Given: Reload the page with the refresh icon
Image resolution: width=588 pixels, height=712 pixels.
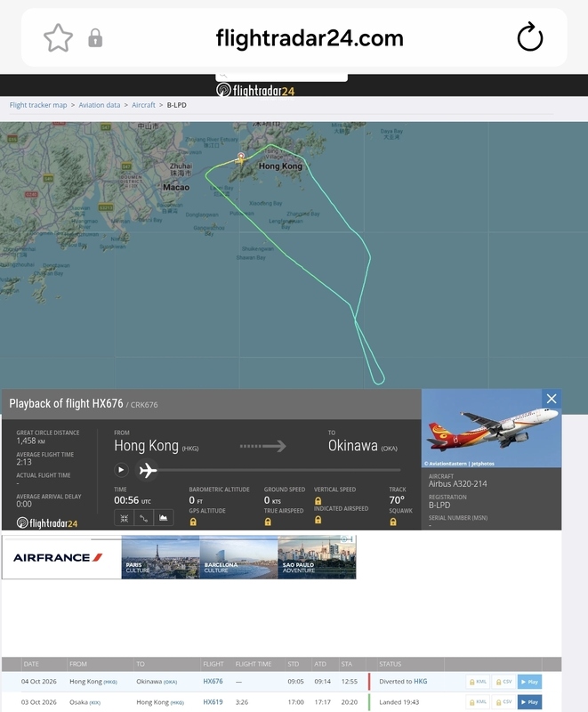Looking at the screenshot, I should point(530,37).
